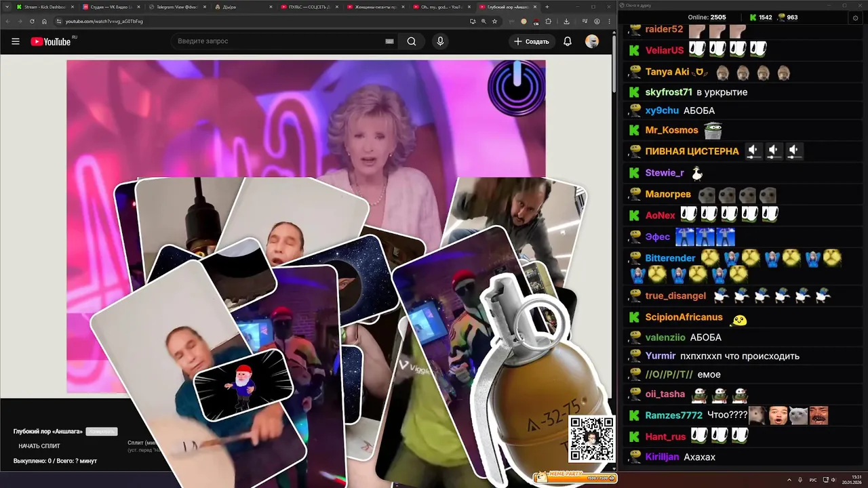Click the site info icon before URL
The image size is (868, 488).
click(x=60, y=21)
